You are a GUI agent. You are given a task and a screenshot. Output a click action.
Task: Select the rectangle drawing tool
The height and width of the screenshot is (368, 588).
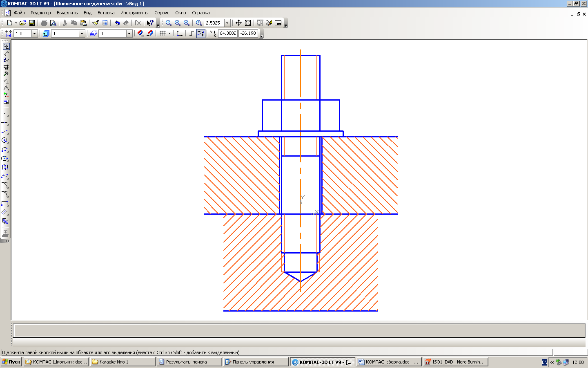point(5,203)
